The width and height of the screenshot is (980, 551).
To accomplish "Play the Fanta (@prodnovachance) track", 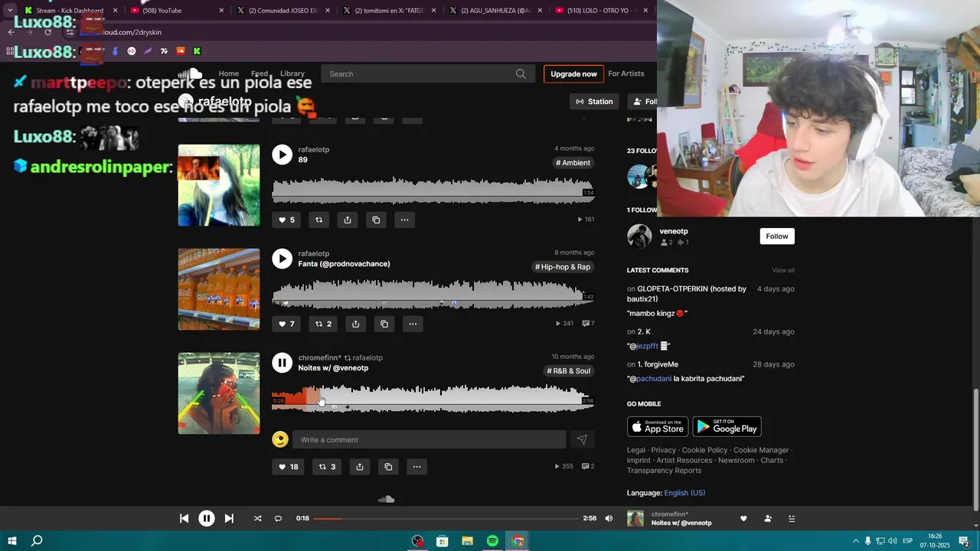I will coord(282,259).
